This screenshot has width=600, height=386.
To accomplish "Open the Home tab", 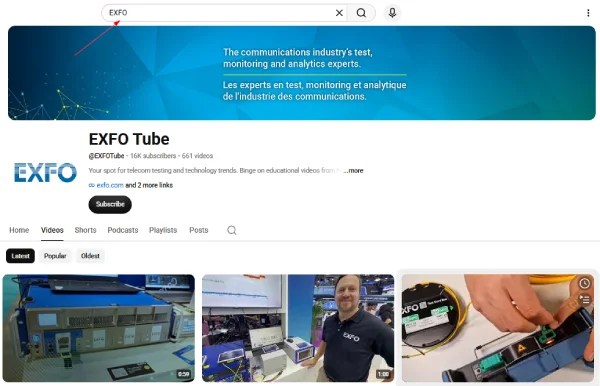I will pos(19,230).
